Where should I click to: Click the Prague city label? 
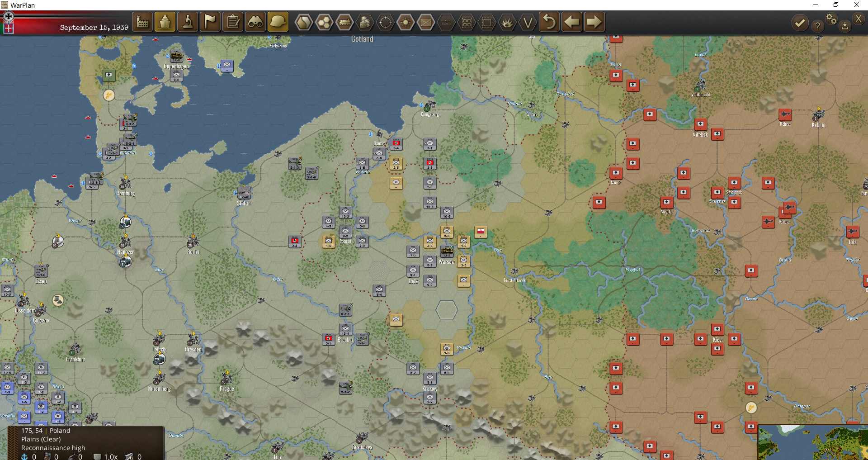227,389
